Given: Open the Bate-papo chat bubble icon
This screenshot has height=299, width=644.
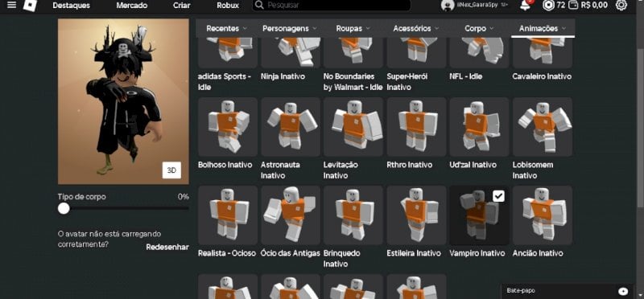Looking at the screenshot, I should (623, 291).
